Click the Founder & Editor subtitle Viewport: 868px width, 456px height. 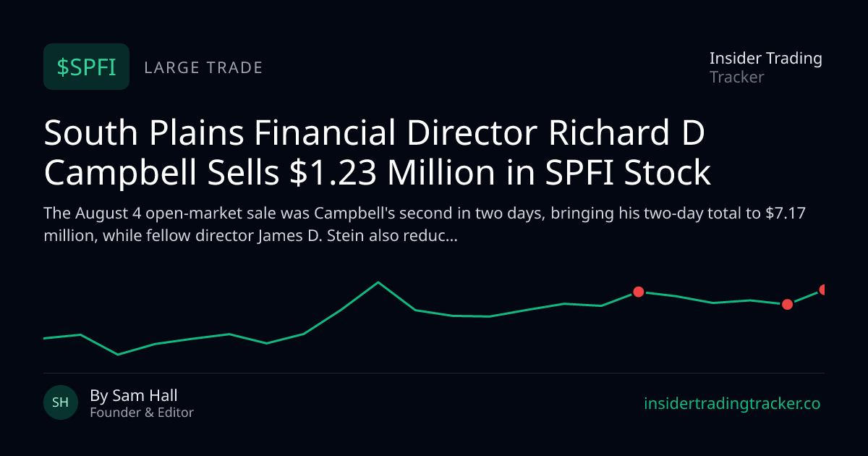click(142, 413)
